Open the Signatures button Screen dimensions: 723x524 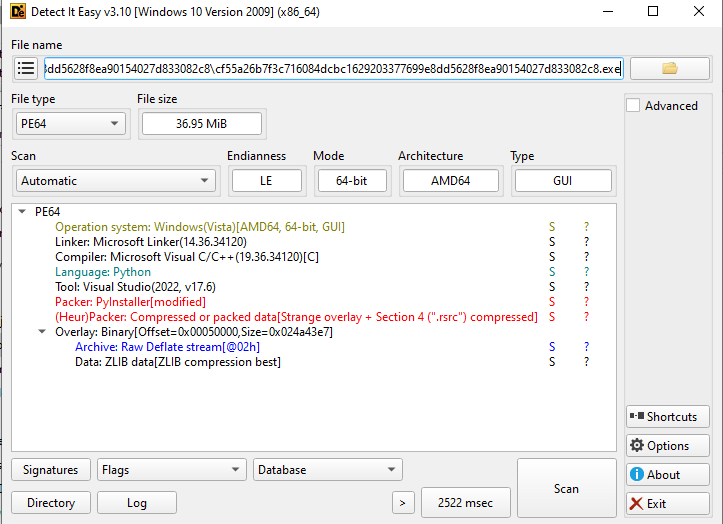pos(51,470)
